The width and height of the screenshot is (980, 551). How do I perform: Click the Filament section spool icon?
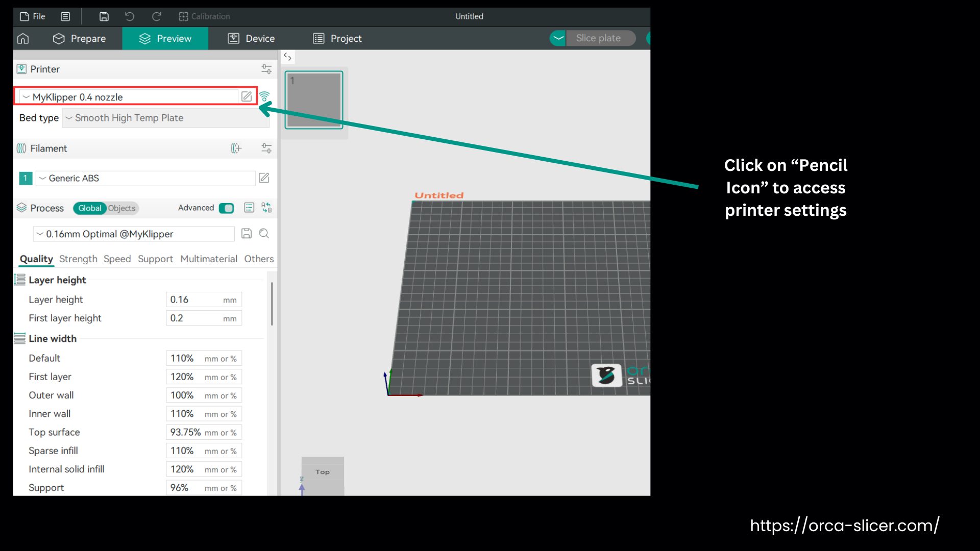coord(21,148)
